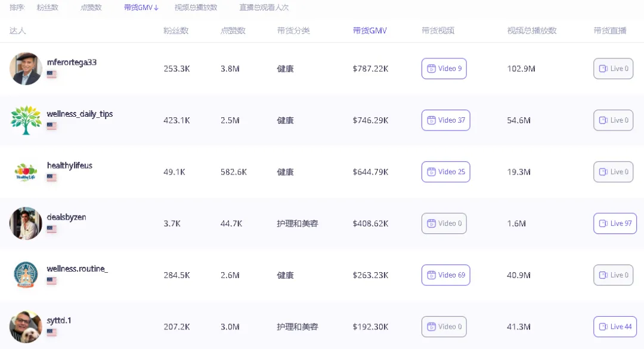The image size is (644, 349).
Task: Open Video 37 for wellness_daily_tips
Action: (445, 120)
